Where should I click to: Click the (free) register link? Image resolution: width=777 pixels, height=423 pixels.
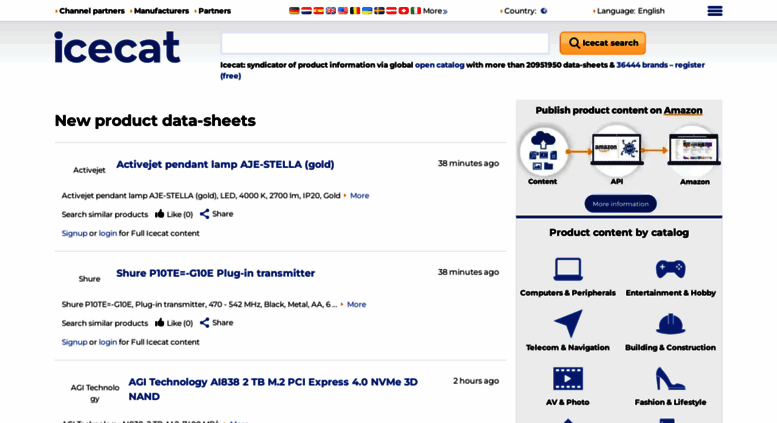230,76
